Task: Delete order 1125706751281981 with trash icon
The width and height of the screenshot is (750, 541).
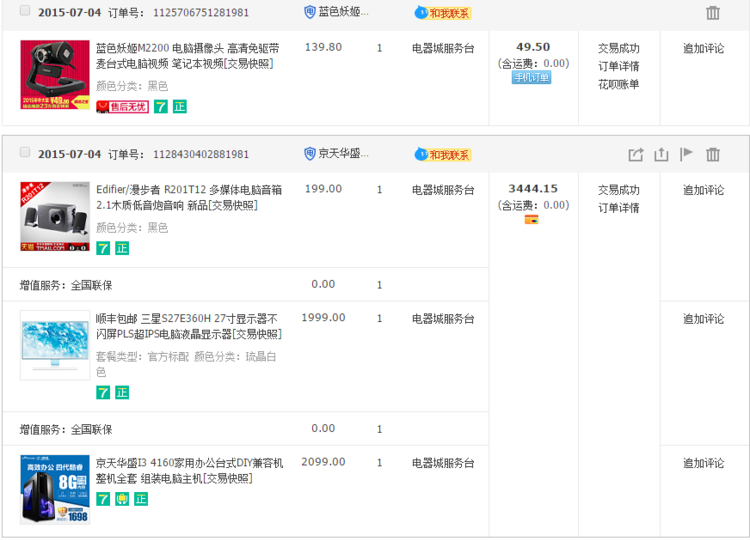Action: click(x=712, y=13)
